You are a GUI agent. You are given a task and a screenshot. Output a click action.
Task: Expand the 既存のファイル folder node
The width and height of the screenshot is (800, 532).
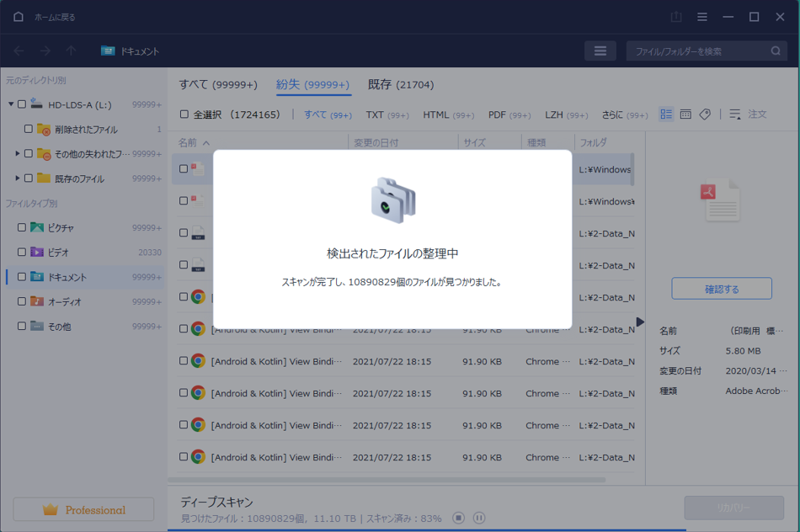(18, 178)
